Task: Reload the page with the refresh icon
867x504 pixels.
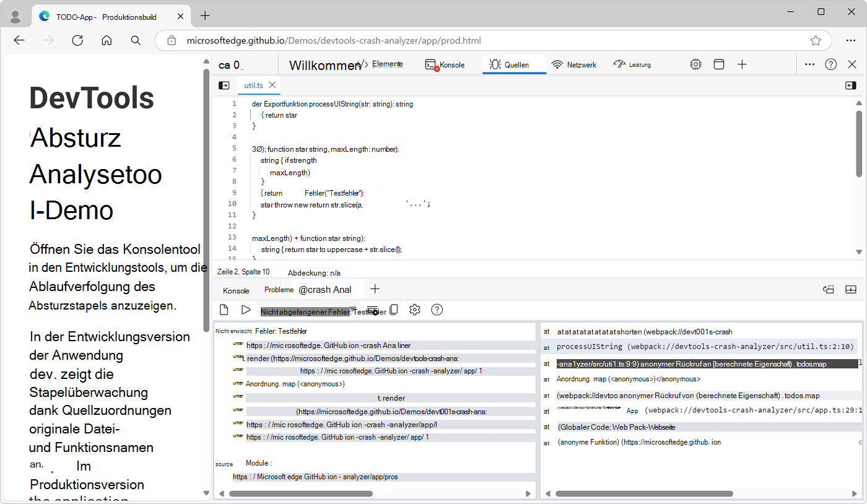Action: (77, 40)
